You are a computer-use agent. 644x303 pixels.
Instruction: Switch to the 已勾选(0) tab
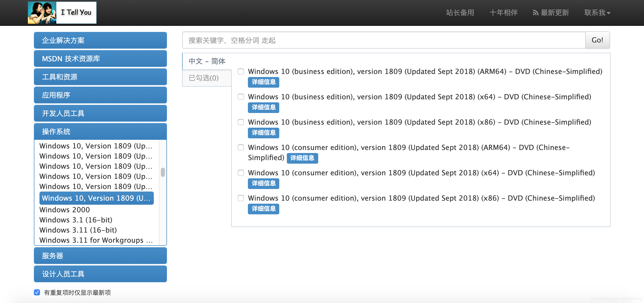tap(207, 78)
